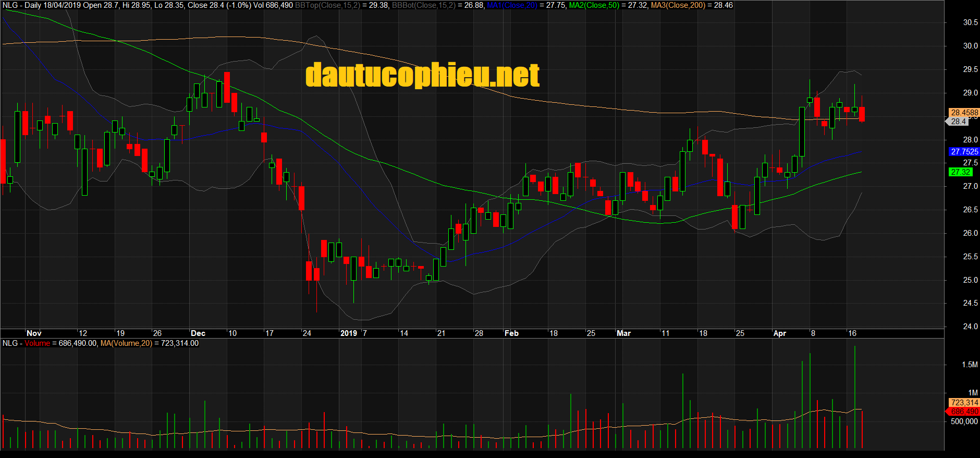Click the 2019 year marker on time axis
This screenshot has width=980, height=458.
pyautogui.click(x=349, y=333)
